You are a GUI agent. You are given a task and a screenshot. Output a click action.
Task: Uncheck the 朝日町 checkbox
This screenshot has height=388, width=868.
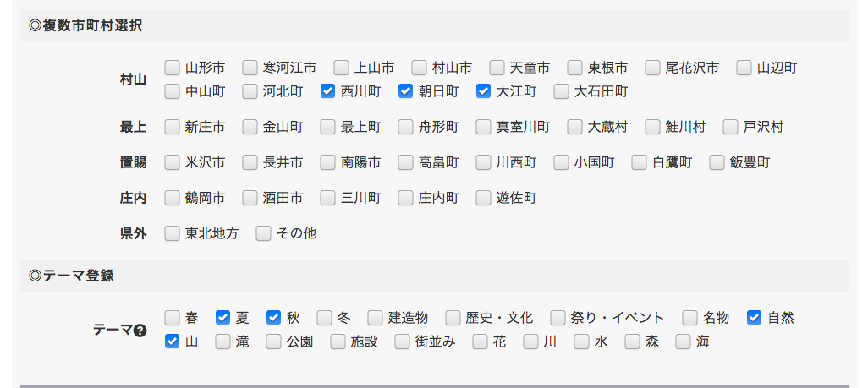tap(405, 90)
